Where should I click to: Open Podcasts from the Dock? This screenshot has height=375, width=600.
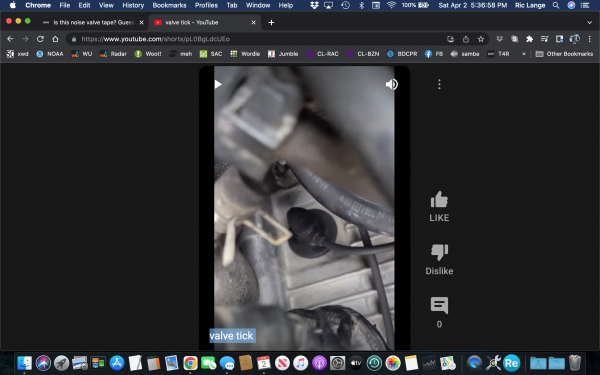click(x=319, y=363)
